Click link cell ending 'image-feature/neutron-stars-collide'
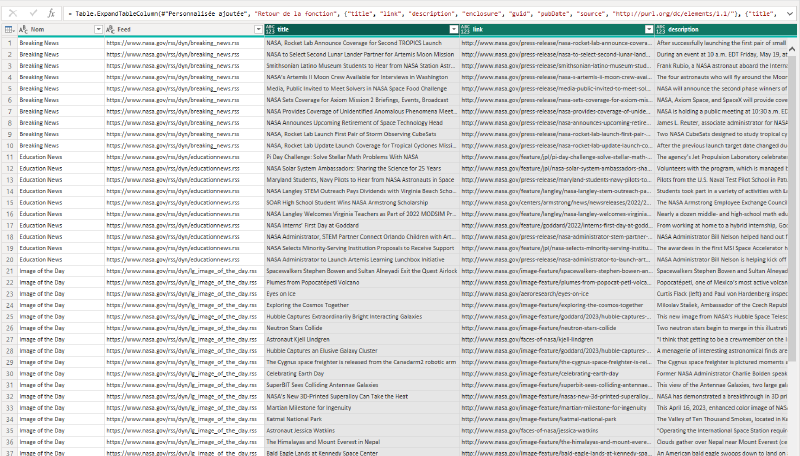 click(557, 328)
